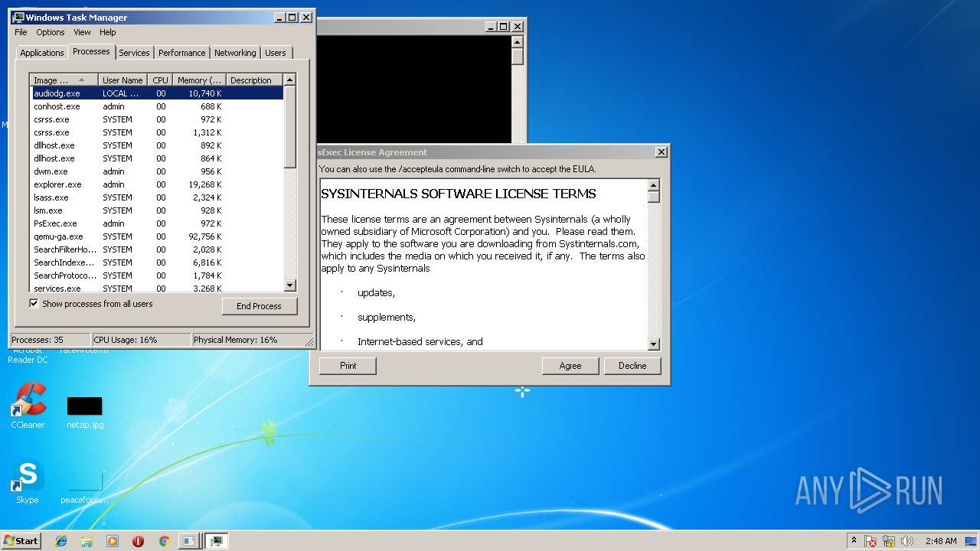Launch Google Chrome from the taskbar

(164, 541)
